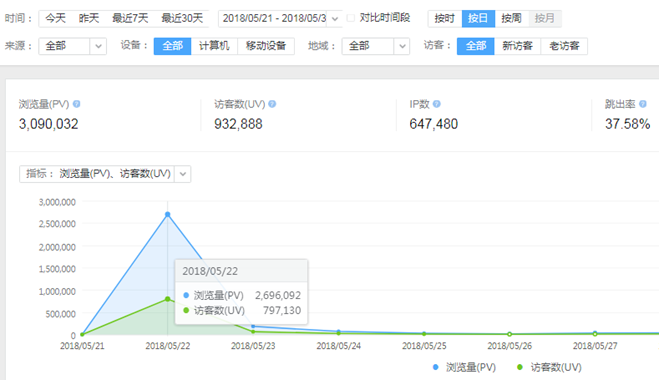Click the 来源 全部 combo box
The image size is (659, 380).
click(x=72, y=46)
